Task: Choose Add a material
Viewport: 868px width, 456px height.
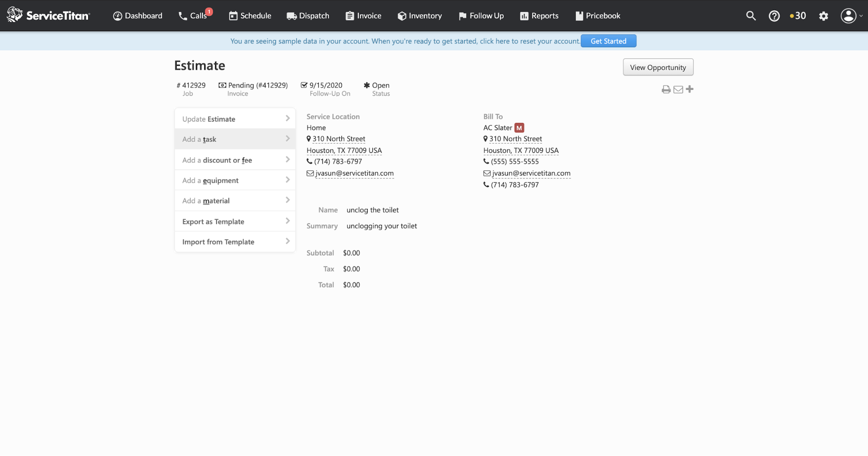Action: (235, 201)
